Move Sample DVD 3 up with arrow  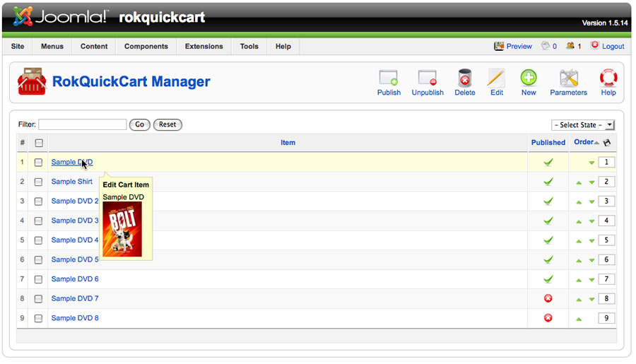(579, 221)
